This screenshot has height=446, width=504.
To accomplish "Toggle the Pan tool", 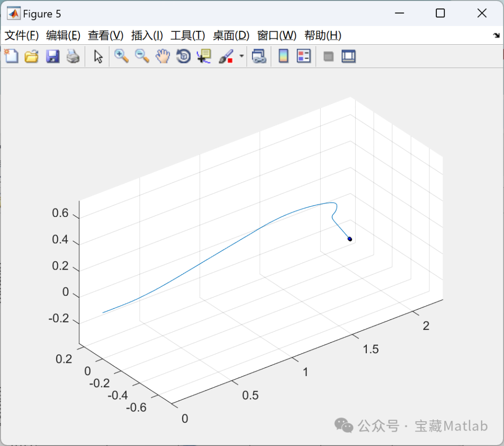I will pos(162,56).
